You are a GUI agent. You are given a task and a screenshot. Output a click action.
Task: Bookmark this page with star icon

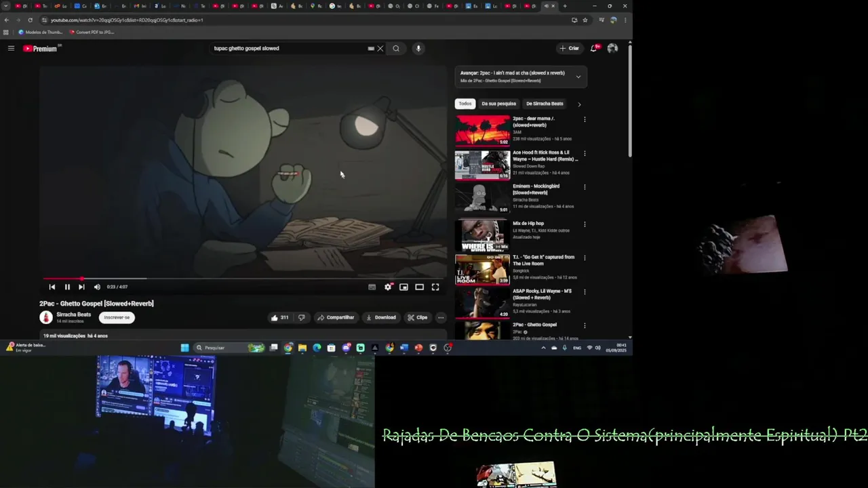585,20
